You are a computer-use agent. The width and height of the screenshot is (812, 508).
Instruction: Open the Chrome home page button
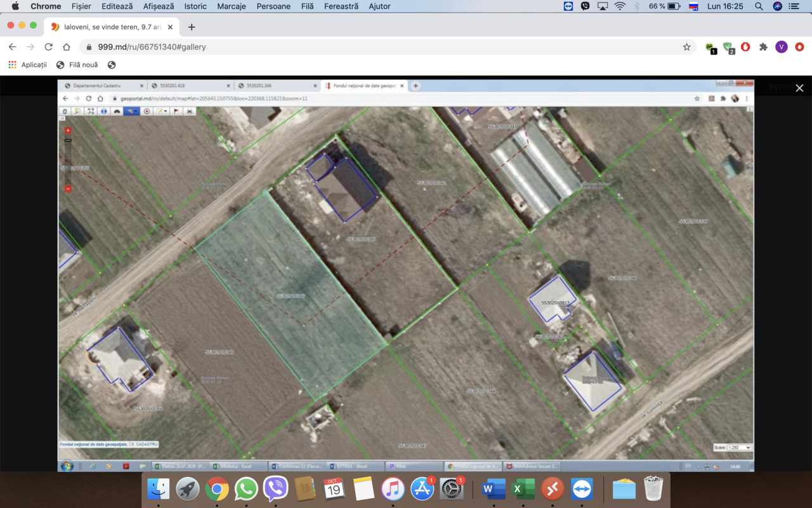click(x=66, y=47)
